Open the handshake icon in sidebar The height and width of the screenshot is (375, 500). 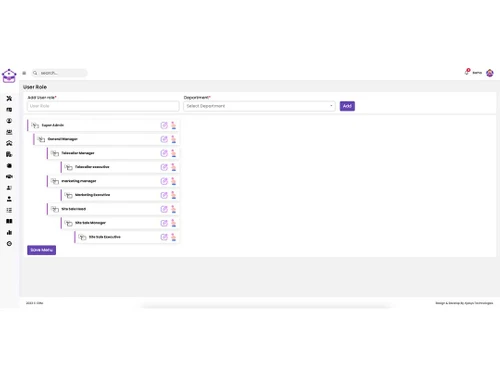point(9,177)
